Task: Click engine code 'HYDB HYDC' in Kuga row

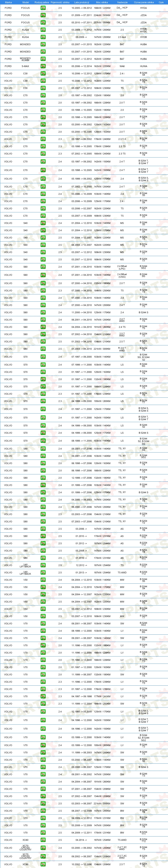Action: tap(143, 30)
